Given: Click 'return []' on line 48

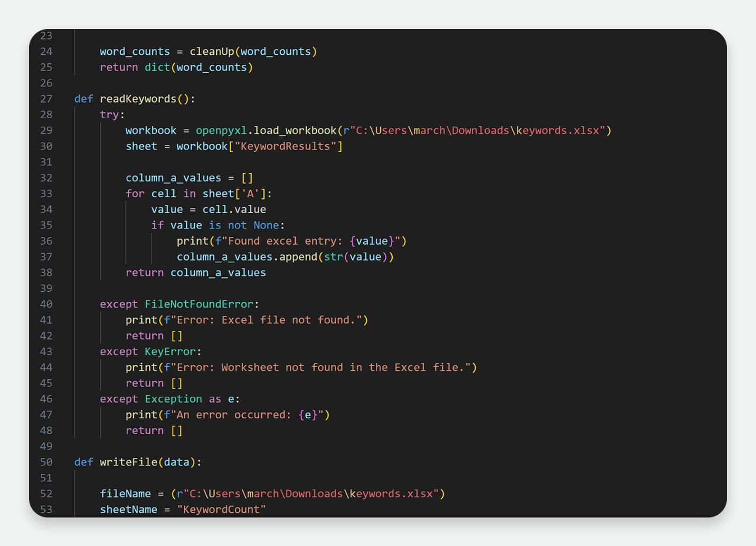Looking at the screenshot, I should pyautogui.click(x=154, y=431).
